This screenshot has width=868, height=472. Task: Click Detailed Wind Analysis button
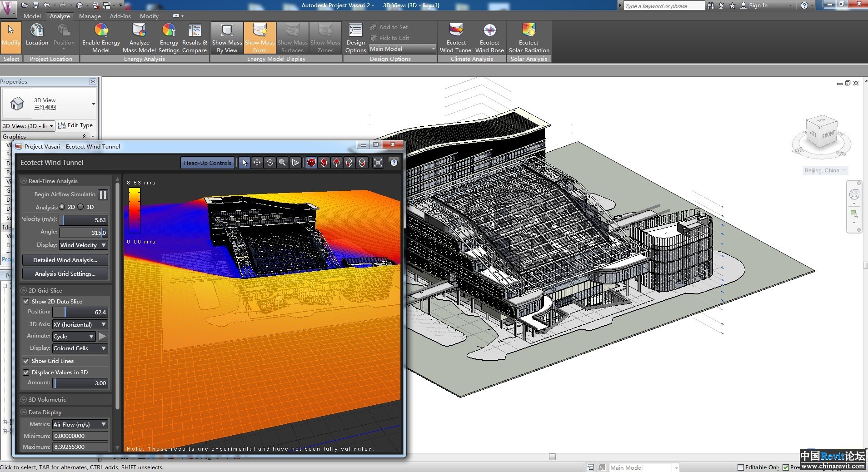(65, 260)
